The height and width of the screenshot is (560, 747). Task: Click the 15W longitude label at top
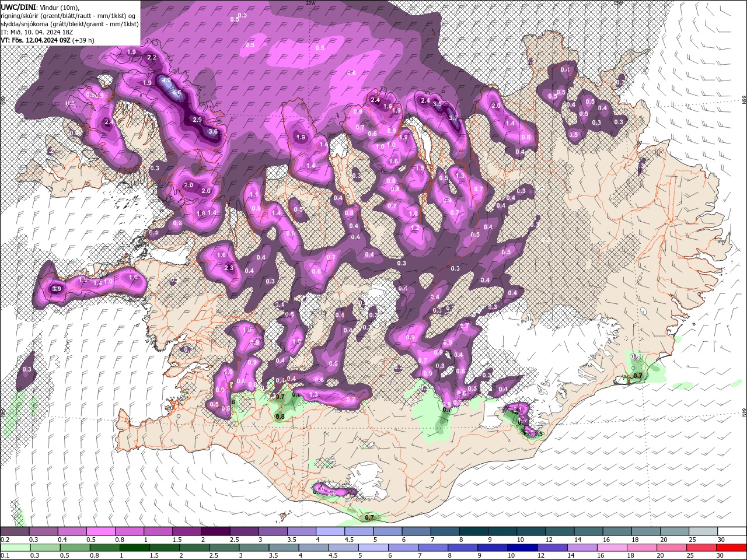click(x=618, y=3)
